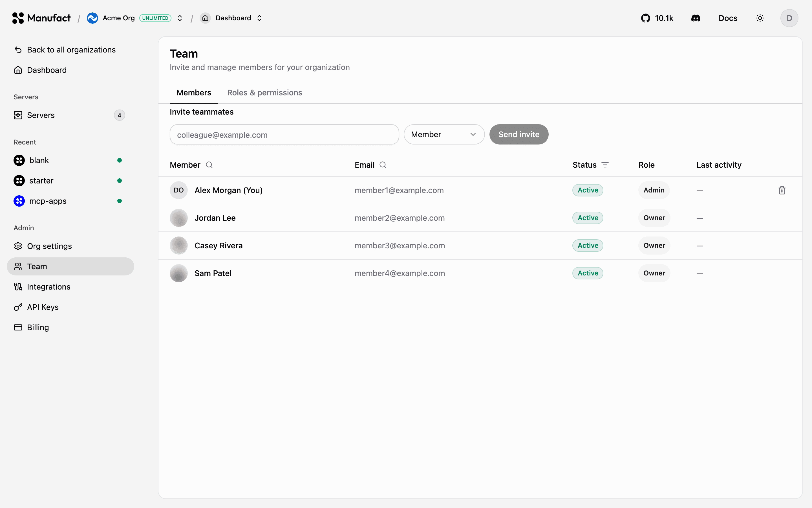Click the Manufact logo icon

click(x=18, y=18)
